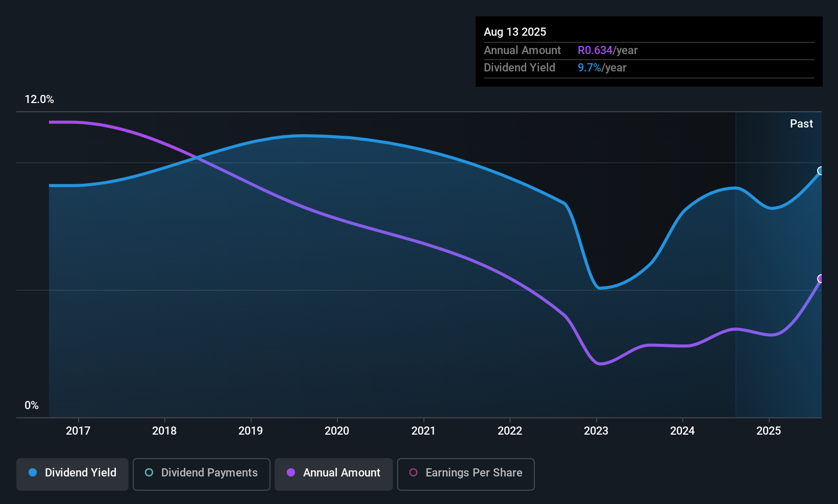This screenshot has width=838, height=504.
Task: Click the 2020 x-axis label
Action: [337, 431]
